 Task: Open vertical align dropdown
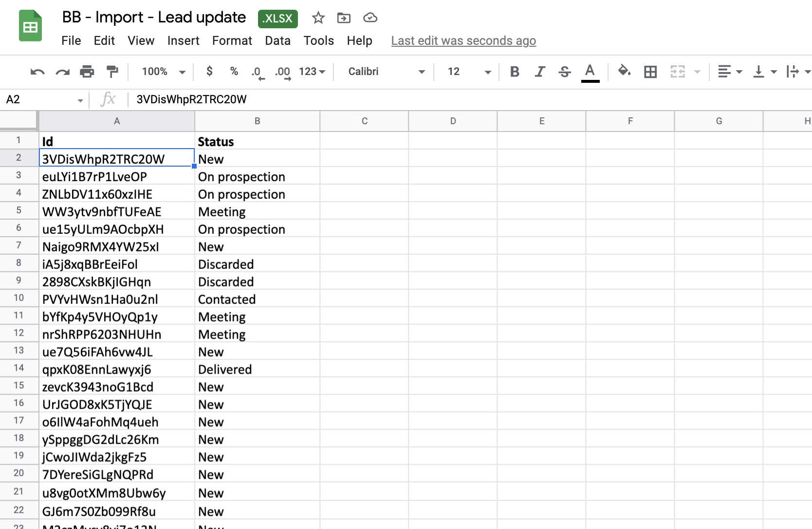click(765, 72)
